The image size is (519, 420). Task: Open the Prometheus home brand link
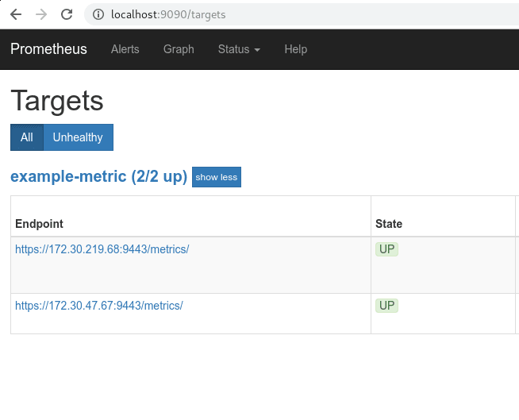(x=48, y=49)
